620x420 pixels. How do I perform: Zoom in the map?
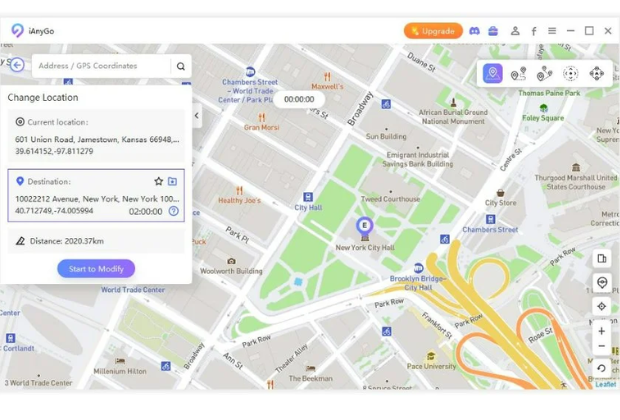click(601, 331)
